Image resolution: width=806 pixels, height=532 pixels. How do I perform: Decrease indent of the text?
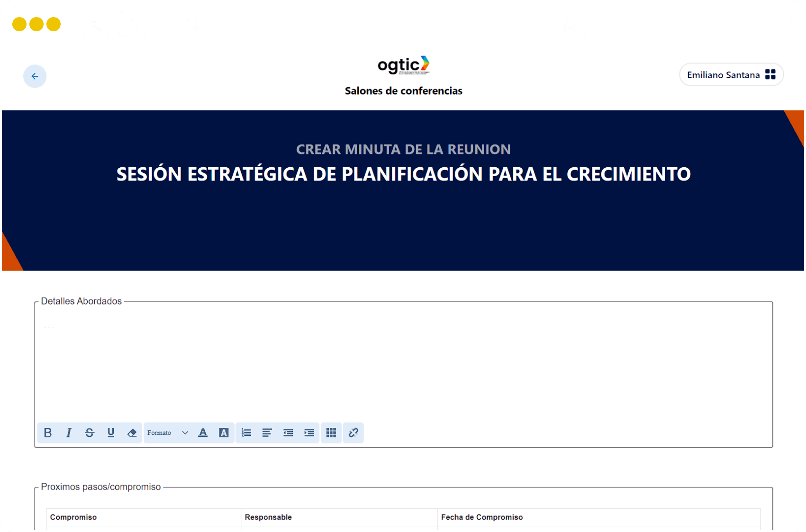[288, 433]
